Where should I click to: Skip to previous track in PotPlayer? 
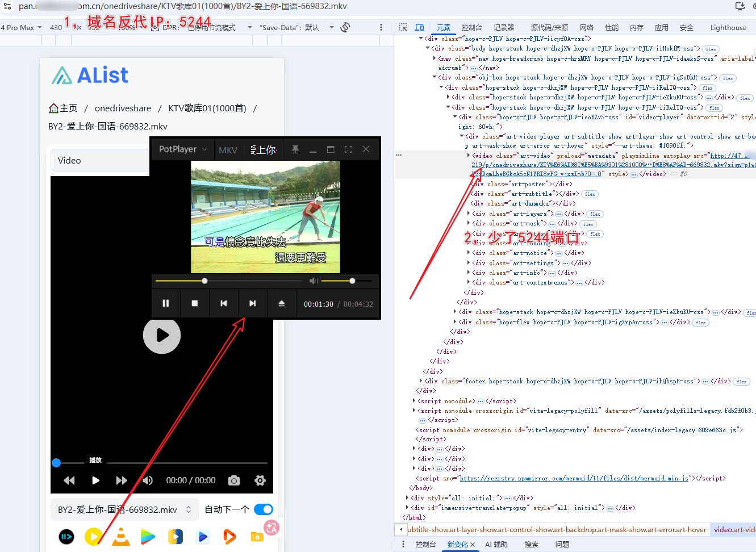224,303
